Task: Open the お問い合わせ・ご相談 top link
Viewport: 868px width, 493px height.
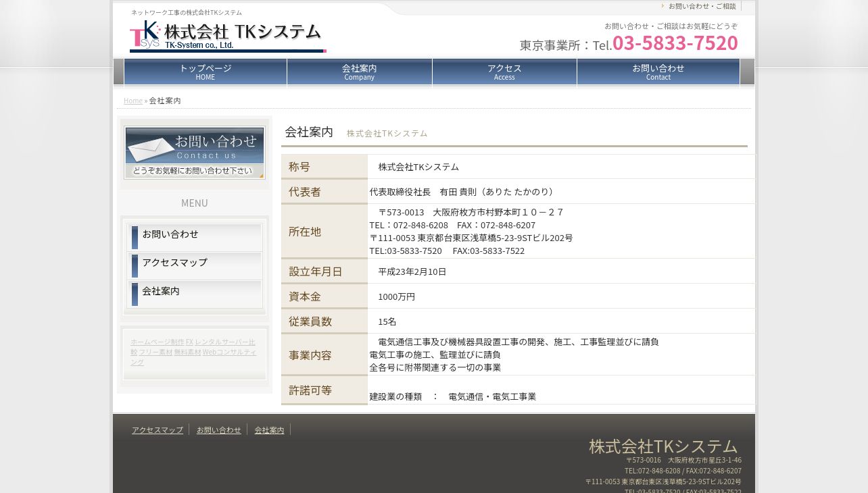Action: (x=702, y=6)
